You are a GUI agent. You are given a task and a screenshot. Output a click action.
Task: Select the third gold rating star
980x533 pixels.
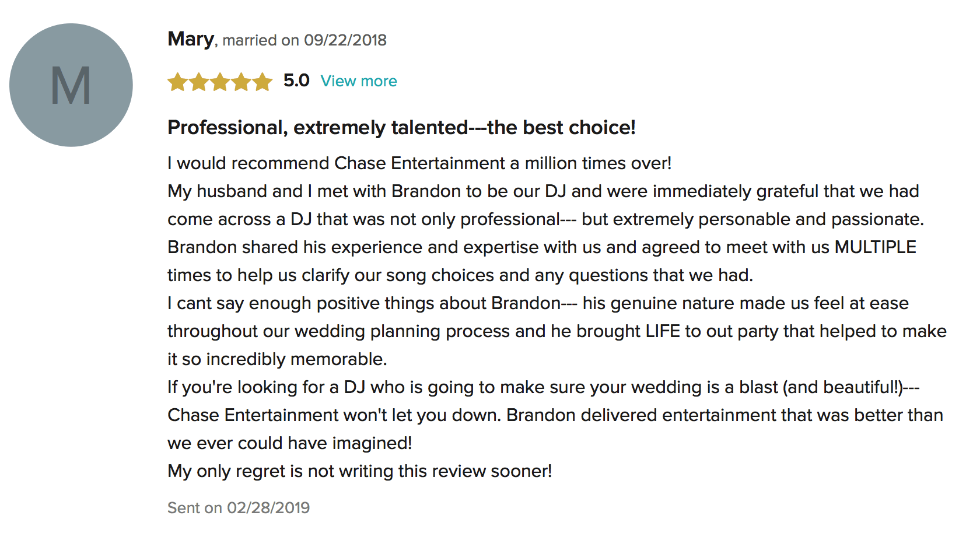click(220, 82)
